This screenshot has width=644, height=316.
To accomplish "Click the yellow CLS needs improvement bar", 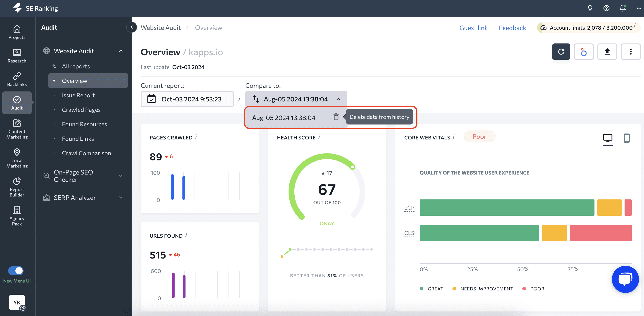I will point(554,233).
